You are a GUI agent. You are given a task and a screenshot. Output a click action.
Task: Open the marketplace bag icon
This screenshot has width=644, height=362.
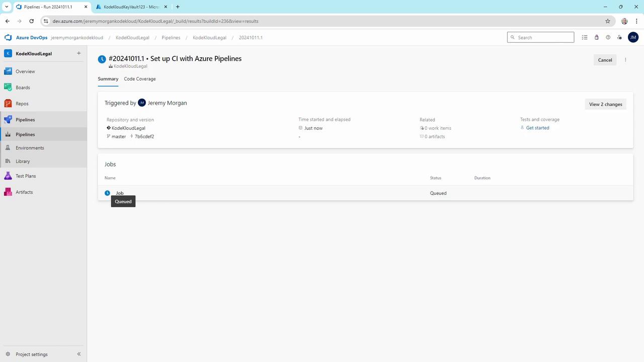pyautogui.click(x=596, y=37)
